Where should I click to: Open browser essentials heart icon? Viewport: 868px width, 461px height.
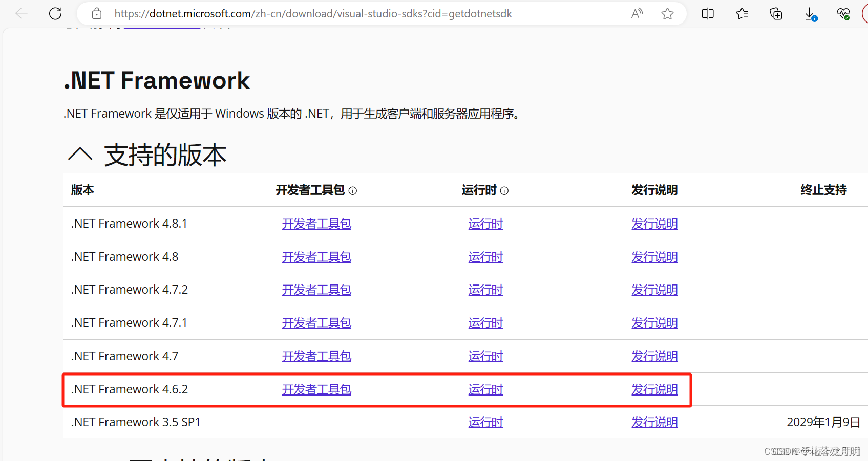(843, 14)
